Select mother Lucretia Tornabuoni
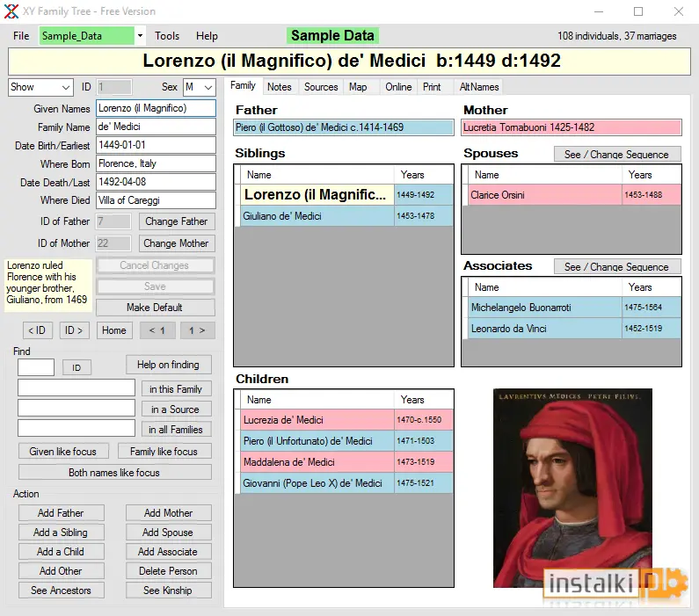Screen dimensions: 699x616 pos(572,127)
